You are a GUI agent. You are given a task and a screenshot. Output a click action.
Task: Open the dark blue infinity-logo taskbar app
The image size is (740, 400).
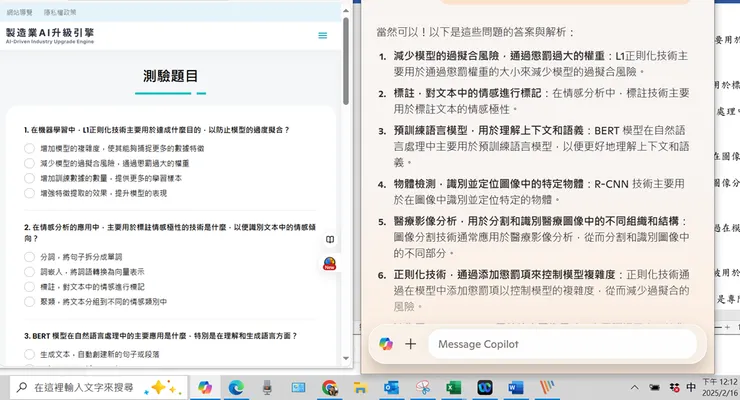(x=485, y=388)
